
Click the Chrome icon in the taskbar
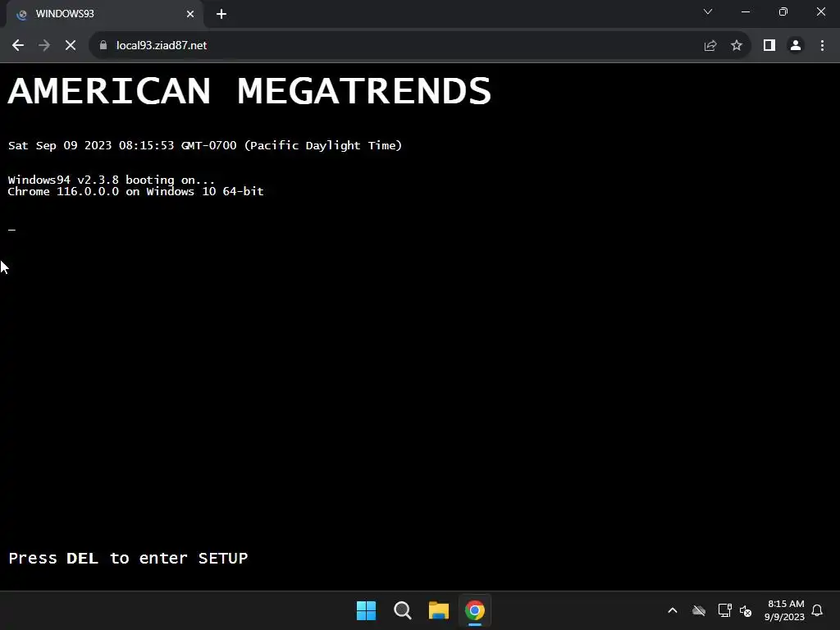[475, 610]
